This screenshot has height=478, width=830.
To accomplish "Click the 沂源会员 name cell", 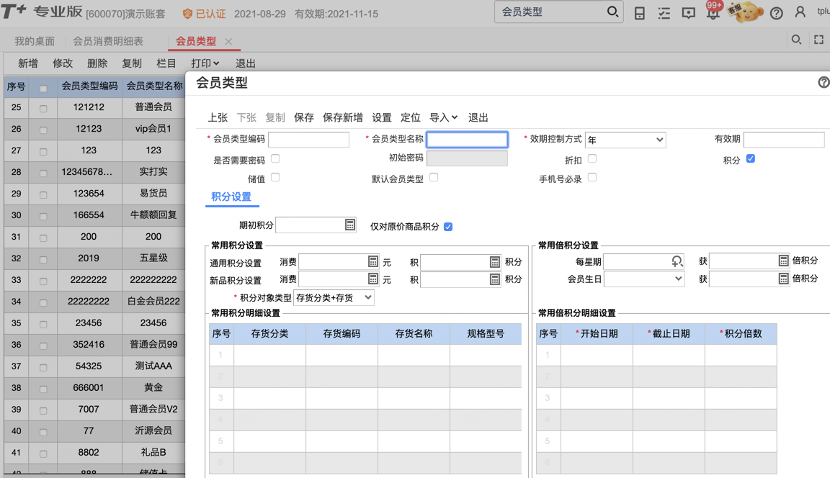I will 154,430.
